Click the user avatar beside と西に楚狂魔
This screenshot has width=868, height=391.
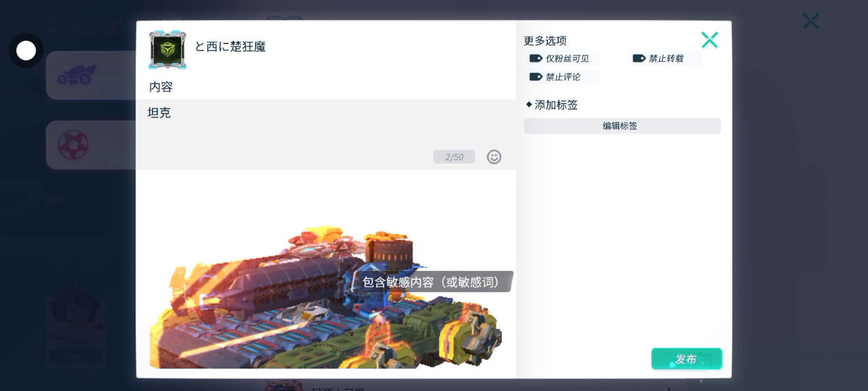point(167,49)
